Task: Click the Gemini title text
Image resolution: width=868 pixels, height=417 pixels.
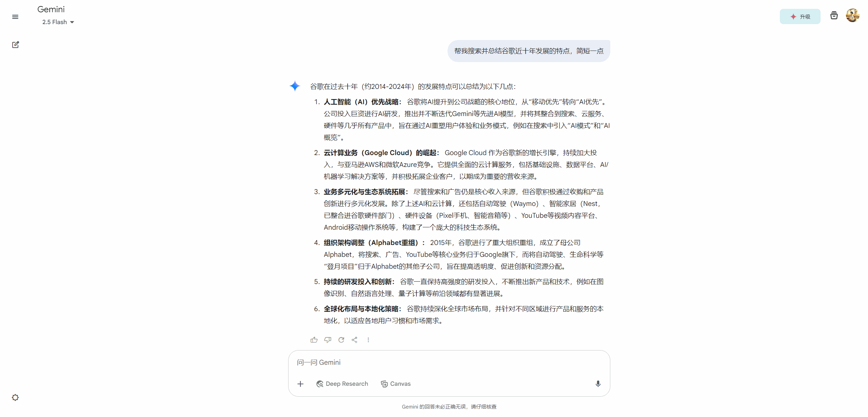Action: pos(51,10)
